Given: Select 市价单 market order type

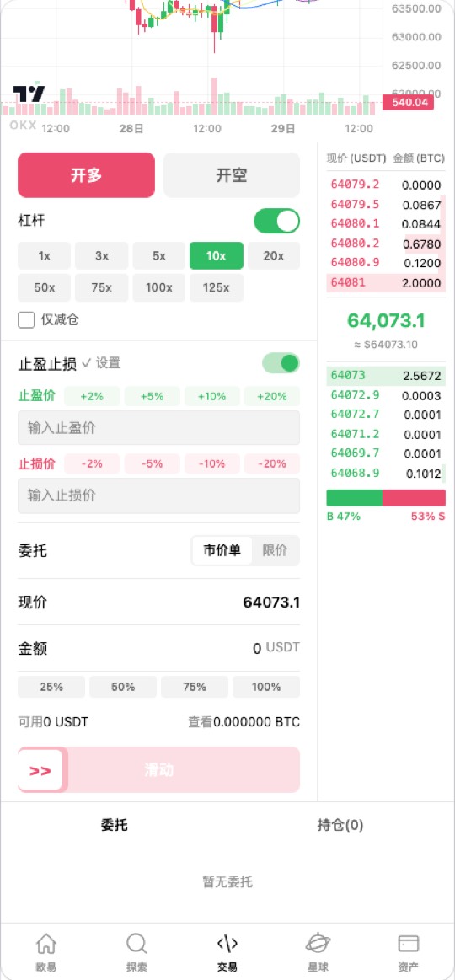Looking at the screenshot, I should click(x=222, y=550).
